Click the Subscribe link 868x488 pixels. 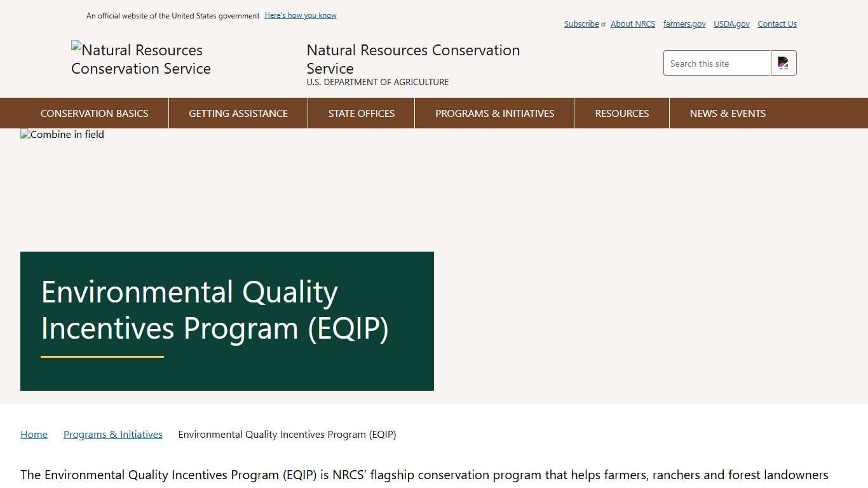(x=581, y=24)
